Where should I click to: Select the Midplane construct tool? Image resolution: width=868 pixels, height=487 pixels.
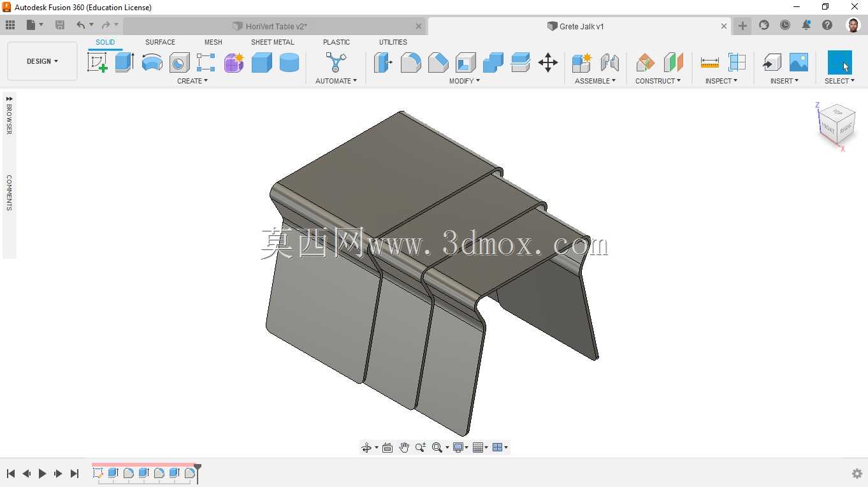(x=673, y=62)
